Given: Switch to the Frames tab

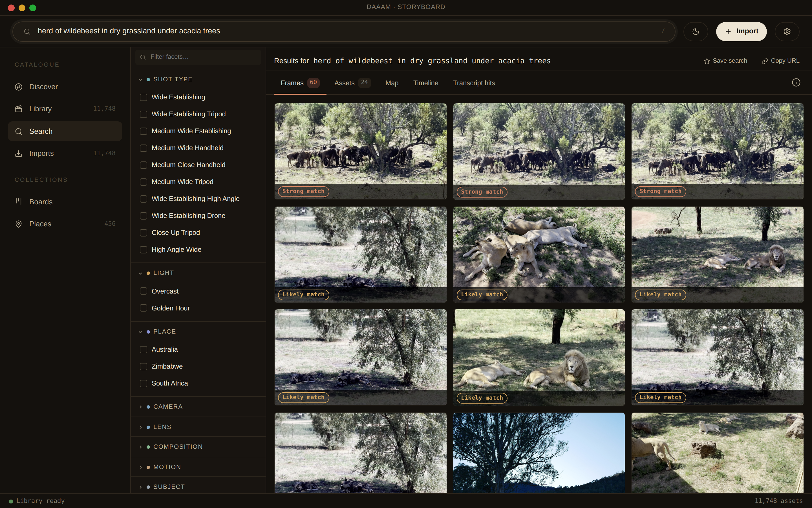Looking at the screenshot, I should click(x=300, y=83).
